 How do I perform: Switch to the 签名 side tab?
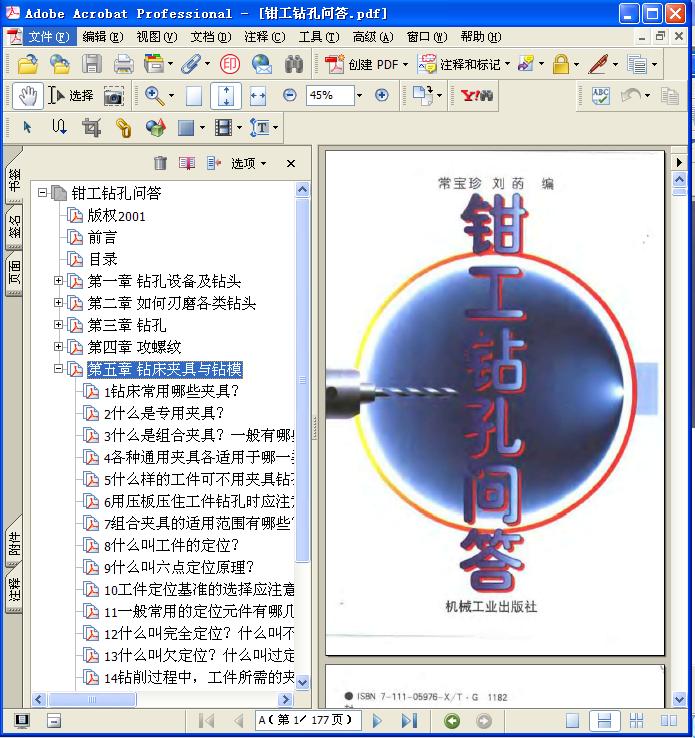14,227
